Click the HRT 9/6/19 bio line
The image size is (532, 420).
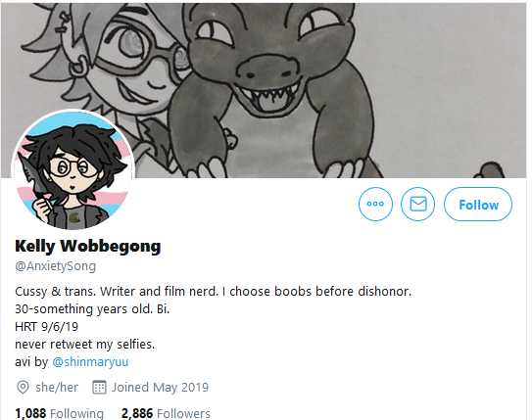click(46, 327)
